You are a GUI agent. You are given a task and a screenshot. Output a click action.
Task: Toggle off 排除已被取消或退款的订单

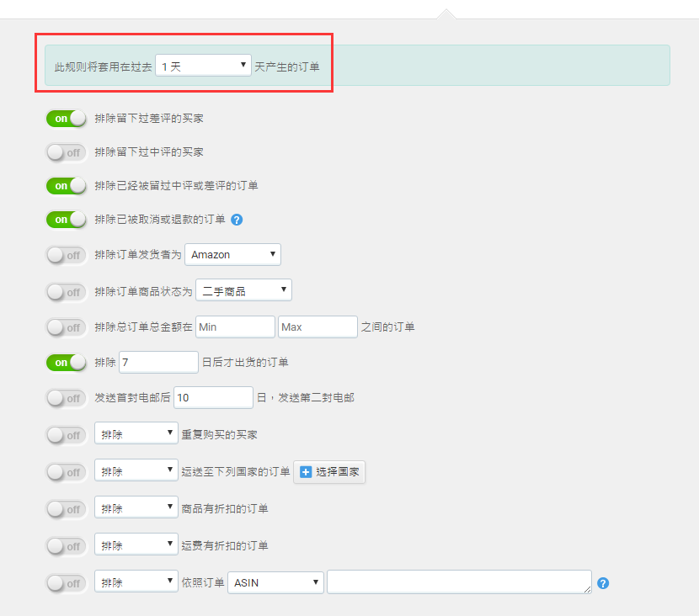[67, 220]
